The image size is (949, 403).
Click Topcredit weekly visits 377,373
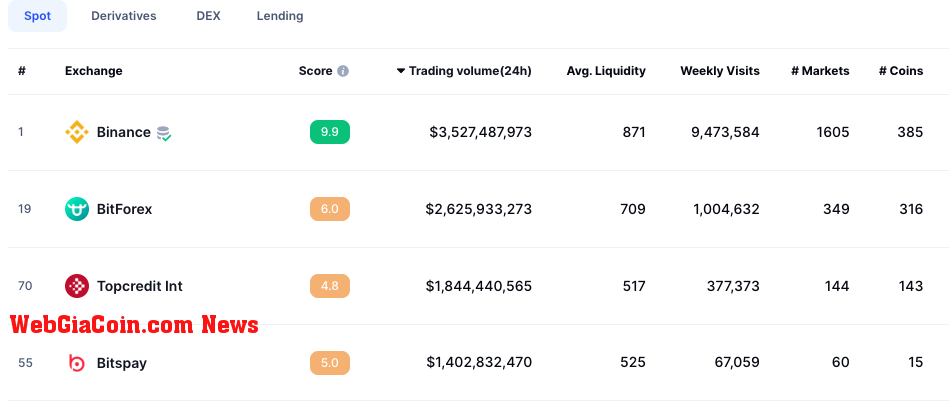pos(733,286)
